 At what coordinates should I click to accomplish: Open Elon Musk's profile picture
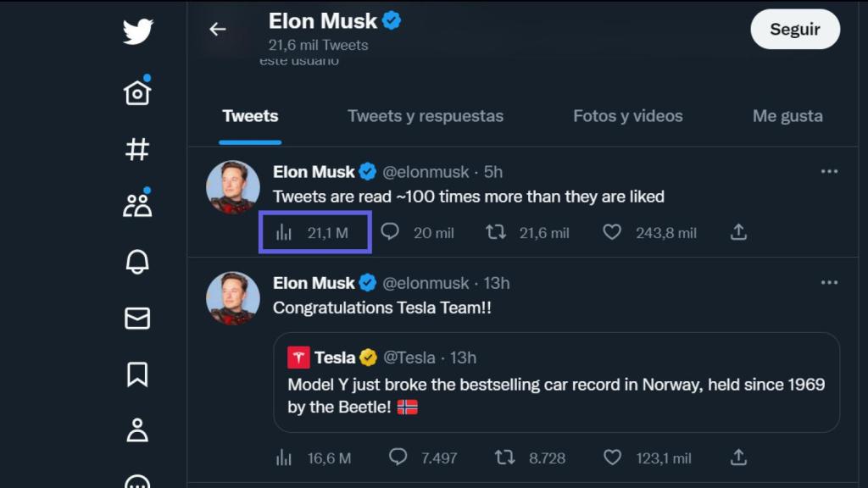point(232,187)
